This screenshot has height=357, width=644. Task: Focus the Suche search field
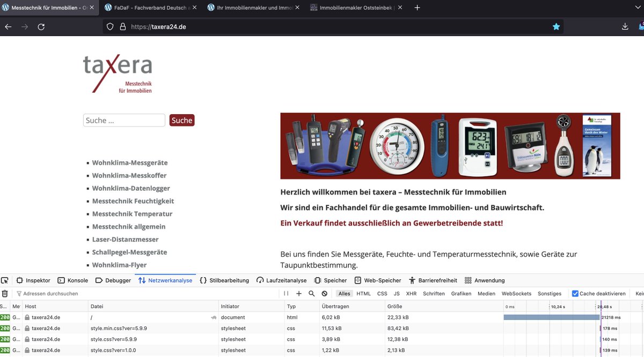click(x=124, y=120)
